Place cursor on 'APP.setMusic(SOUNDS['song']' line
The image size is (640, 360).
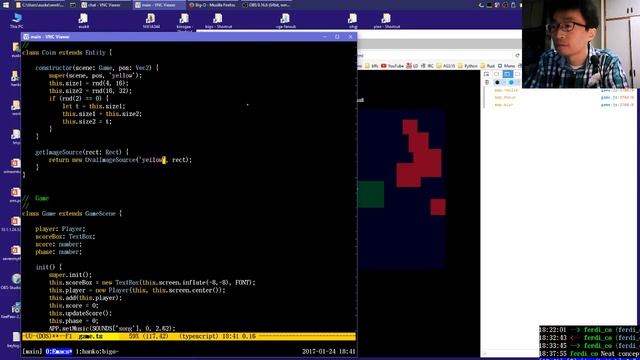click(x=112, y=329)
